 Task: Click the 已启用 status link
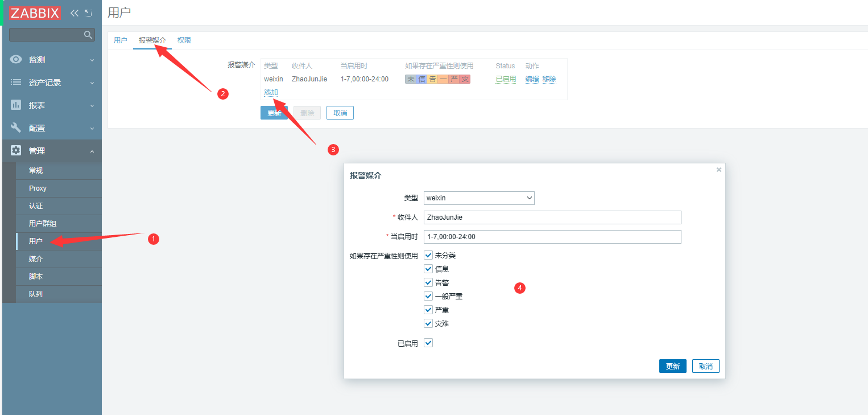point(506,79)
